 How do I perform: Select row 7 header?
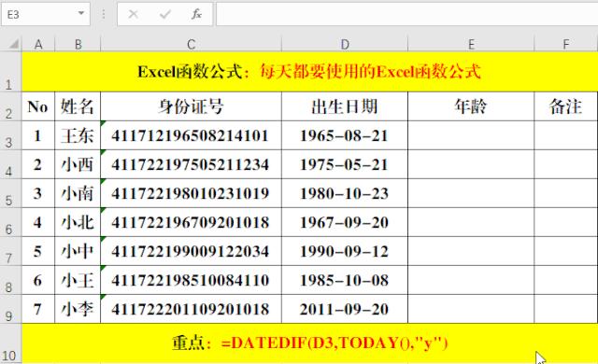point(10,251)
